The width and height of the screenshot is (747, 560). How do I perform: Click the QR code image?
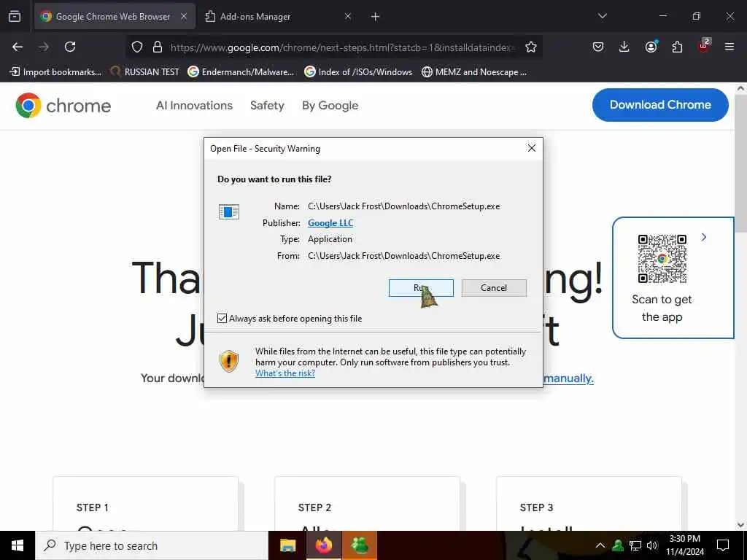[662, 259]
